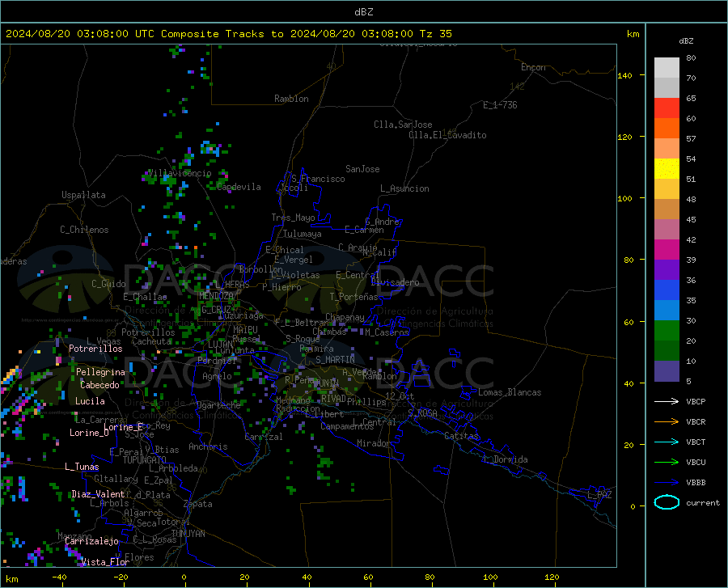Click the Capdevila map label
The height and width of the screenshot is (588, 728).
click(239, 187)
